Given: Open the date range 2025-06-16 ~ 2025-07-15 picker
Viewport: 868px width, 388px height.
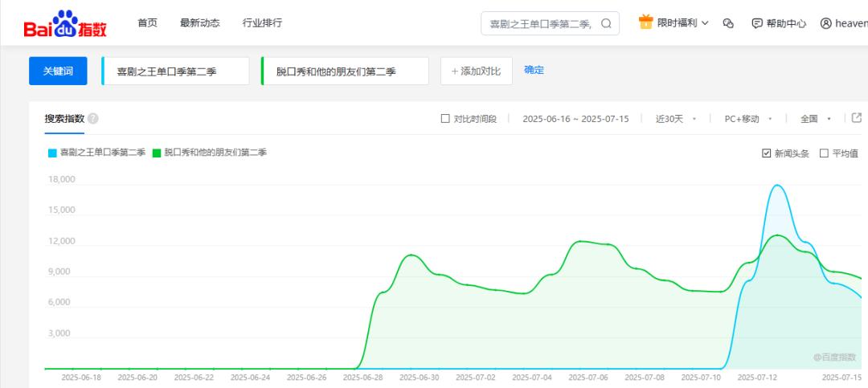Looking at the screenshot, I should point(575,118).
